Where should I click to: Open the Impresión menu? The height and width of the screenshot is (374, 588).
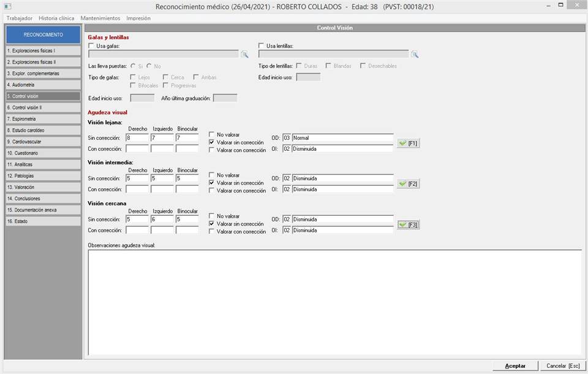coord(138,18)
